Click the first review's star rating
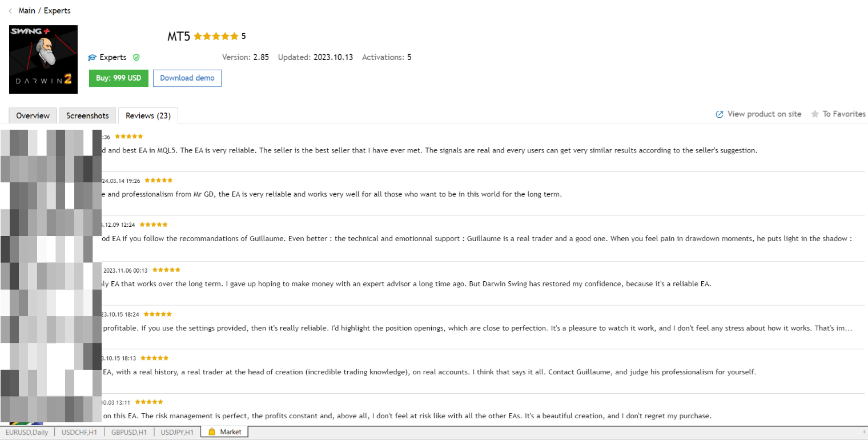The width and height of the screenshot is (868, 440). 128,137
